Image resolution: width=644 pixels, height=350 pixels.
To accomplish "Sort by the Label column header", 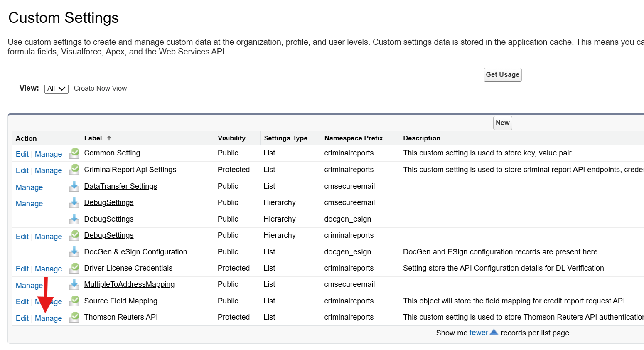I will 93,138.
